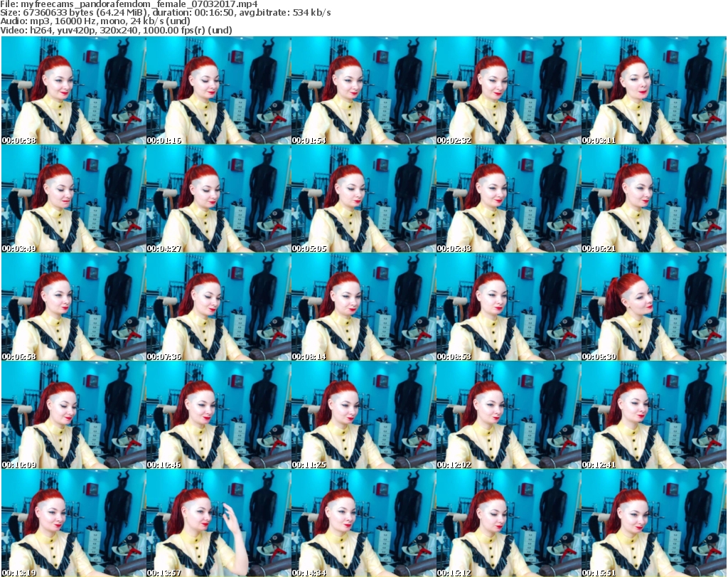
Task: Select the thumbnail frame stamped 00:12:02
Action: tap(508, 415)
